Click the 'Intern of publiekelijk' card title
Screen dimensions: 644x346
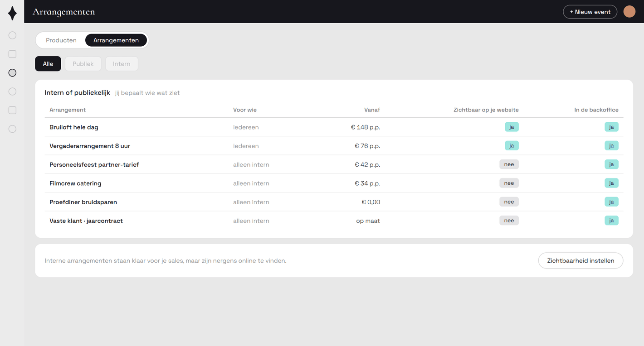[78, 92]
